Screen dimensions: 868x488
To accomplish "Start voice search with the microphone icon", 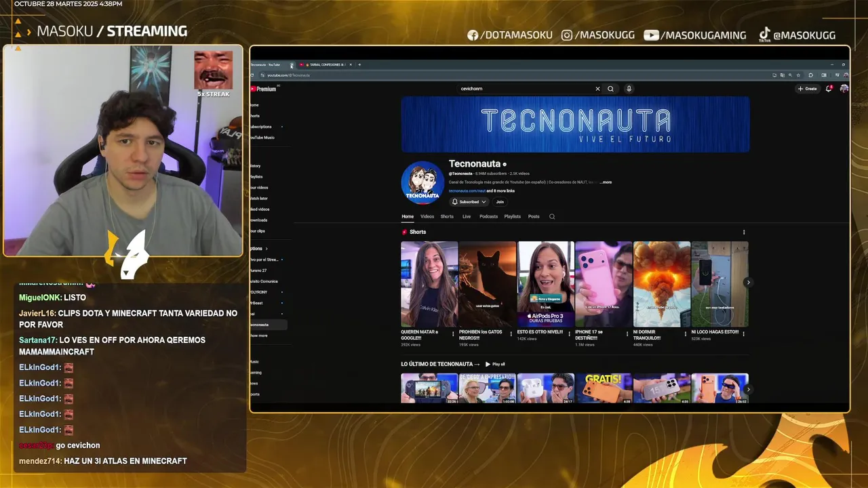I will tap(629, 89).
